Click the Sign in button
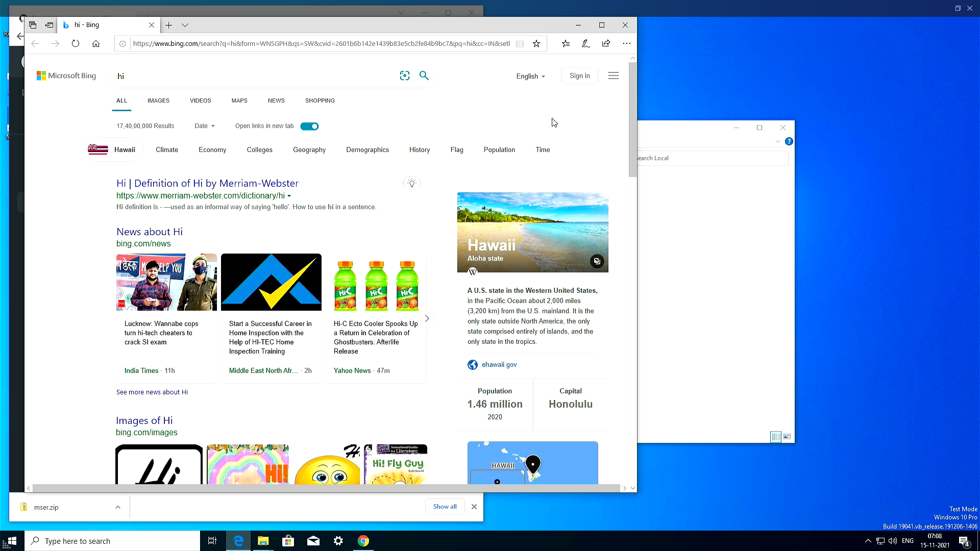This screenshot has width=980, height=551. point(579,76)
